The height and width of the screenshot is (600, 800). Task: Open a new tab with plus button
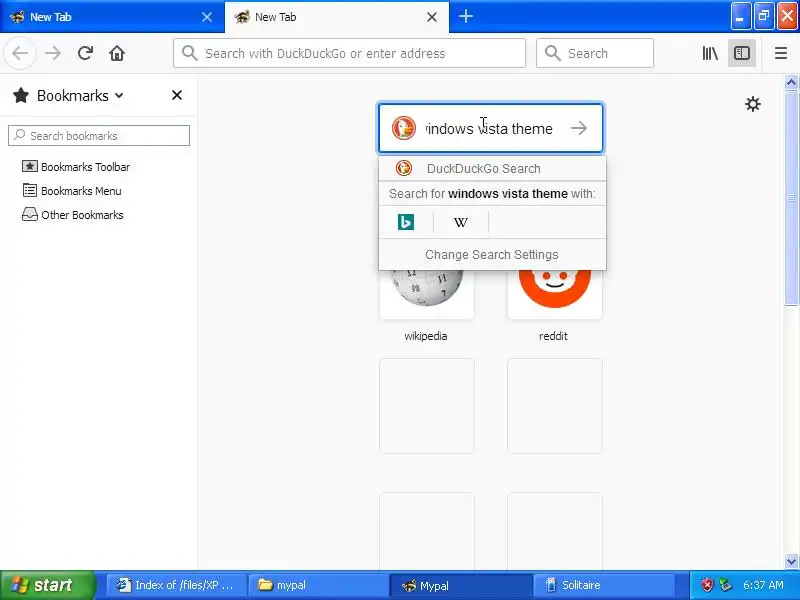click(465, 16)
